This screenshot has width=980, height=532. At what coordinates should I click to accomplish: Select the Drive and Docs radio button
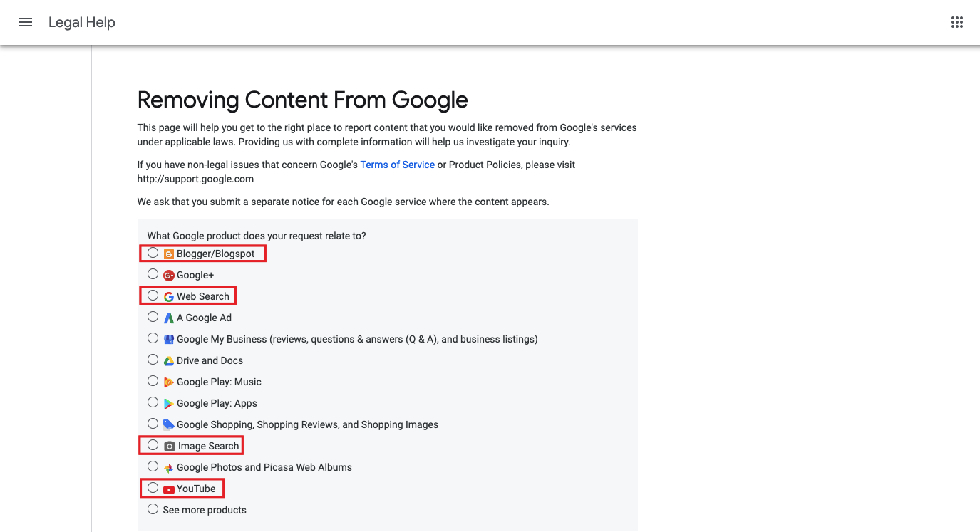point(153,360)
